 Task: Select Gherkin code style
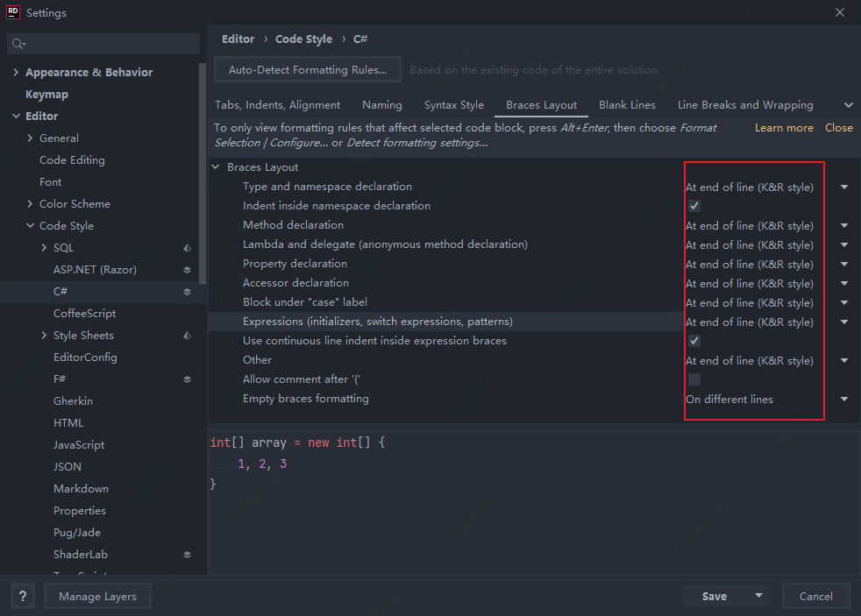[x=73, y=401]
